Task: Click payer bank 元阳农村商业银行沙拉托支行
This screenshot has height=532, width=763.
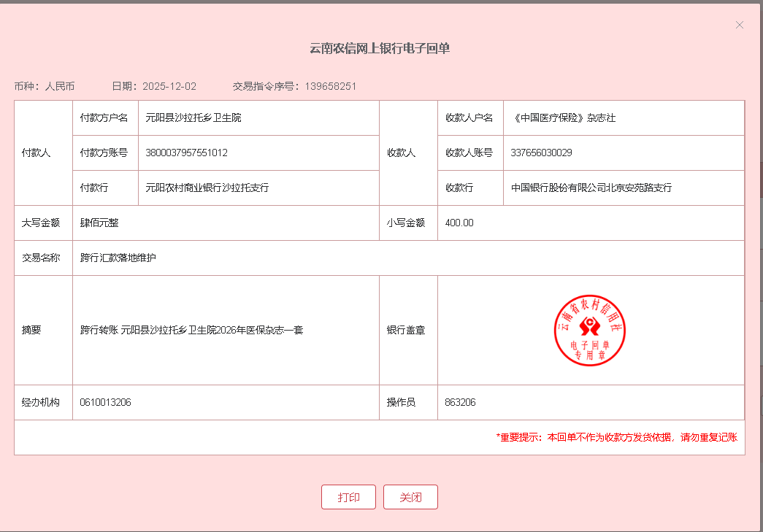Action: click(x=207, y=188)
